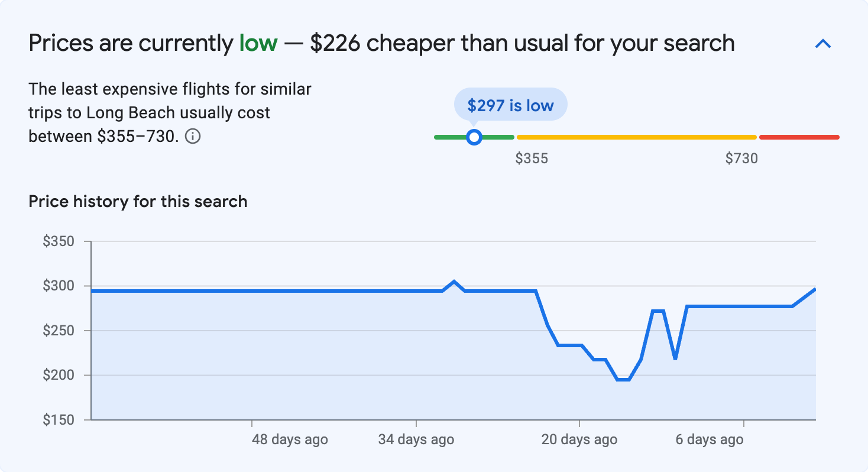The image size is (868, 472).
Task: Select the red high-price segment
Action: pyautogui.click(x=798, y=137)
